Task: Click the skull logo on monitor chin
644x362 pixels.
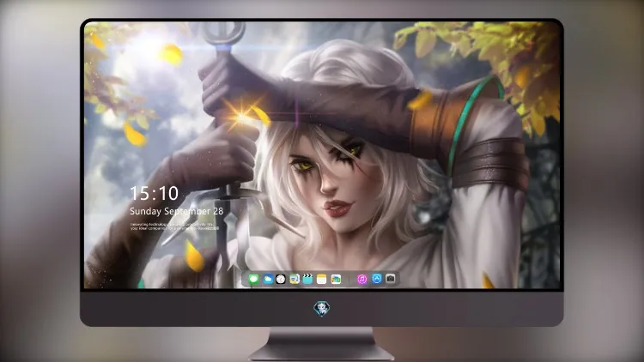Action: pyautogui.click(x=322, y=308)
